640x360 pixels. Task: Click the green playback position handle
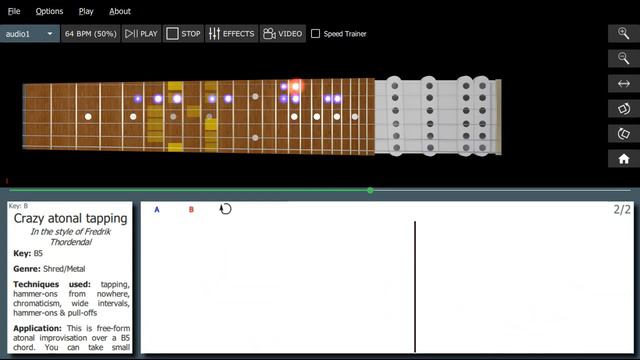coord(370,190)
